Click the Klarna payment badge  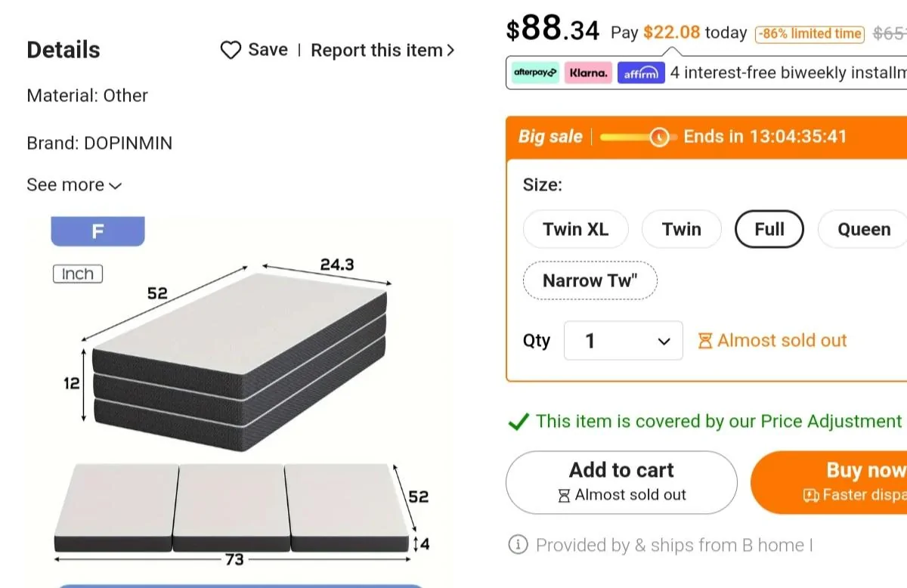(x=588, y=73)
